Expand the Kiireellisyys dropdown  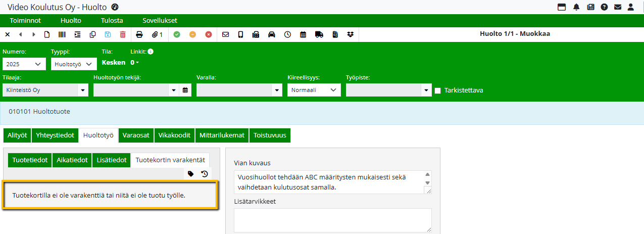tap(314, 90)
